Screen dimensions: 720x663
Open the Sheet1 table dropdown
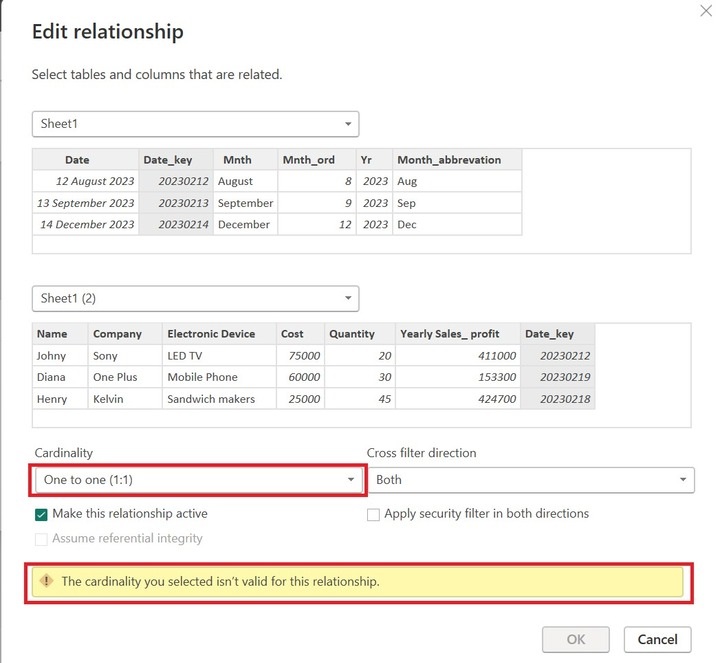(195, 124)
